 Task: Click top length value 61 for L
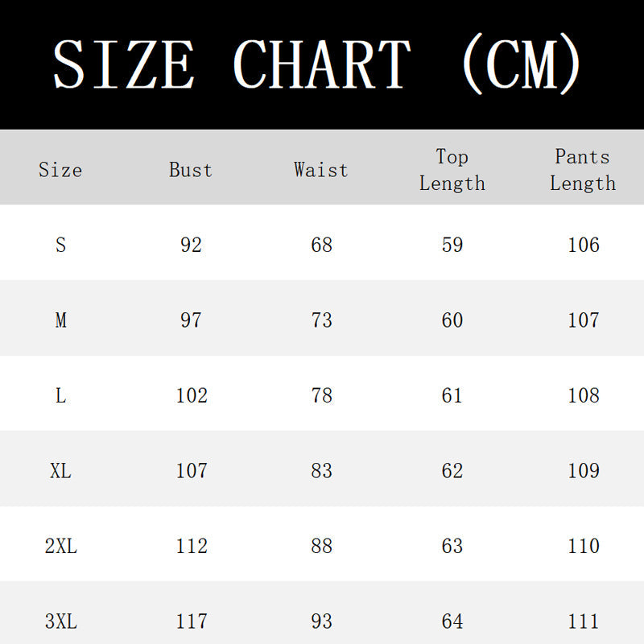coord(452,395)
